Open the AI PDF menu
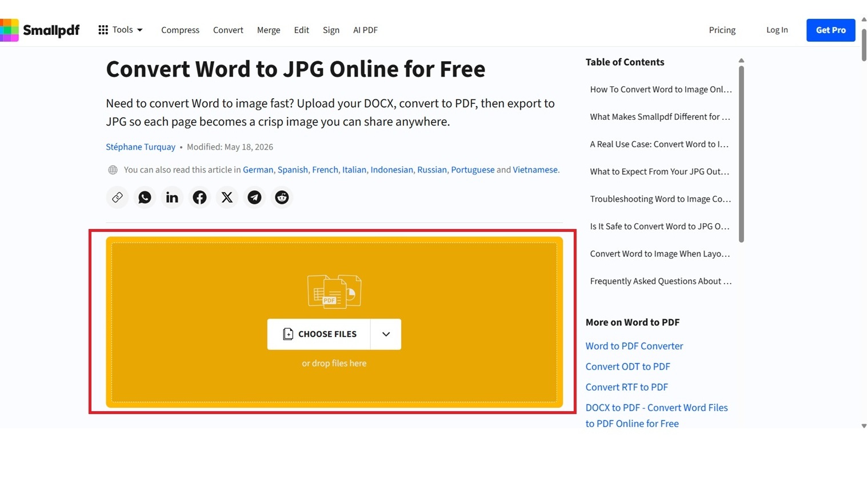The width and height of the screenshot is (868, 490). [365, 30]
